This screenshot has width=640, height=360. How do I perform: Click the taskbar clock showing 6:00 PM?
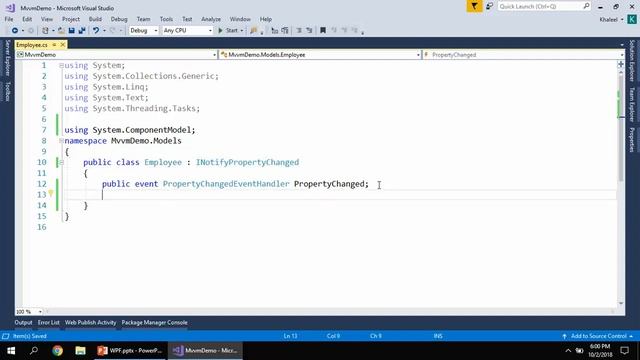tap(600, 351)
